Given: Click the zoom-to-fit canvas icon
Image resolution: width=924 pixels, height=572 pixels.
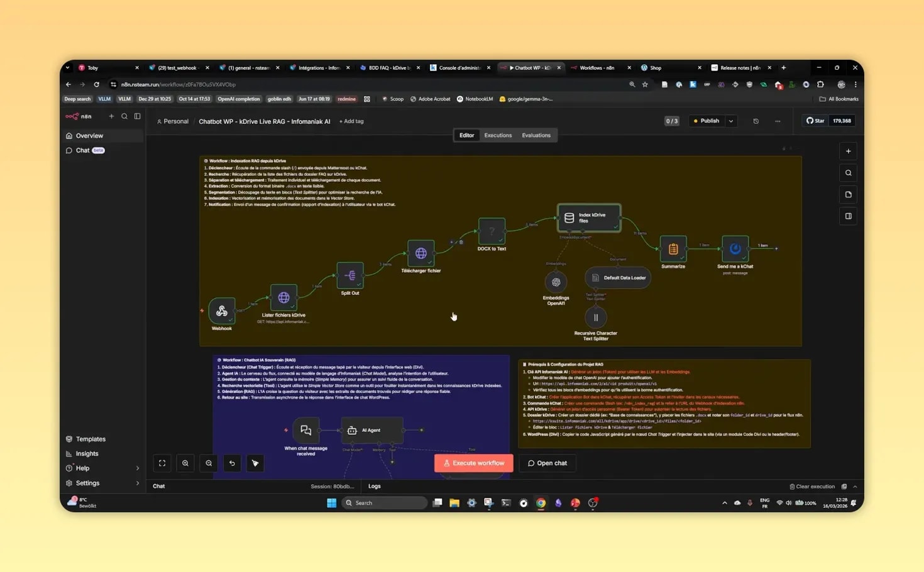Looking at the screenshot, I should (162, 463).
